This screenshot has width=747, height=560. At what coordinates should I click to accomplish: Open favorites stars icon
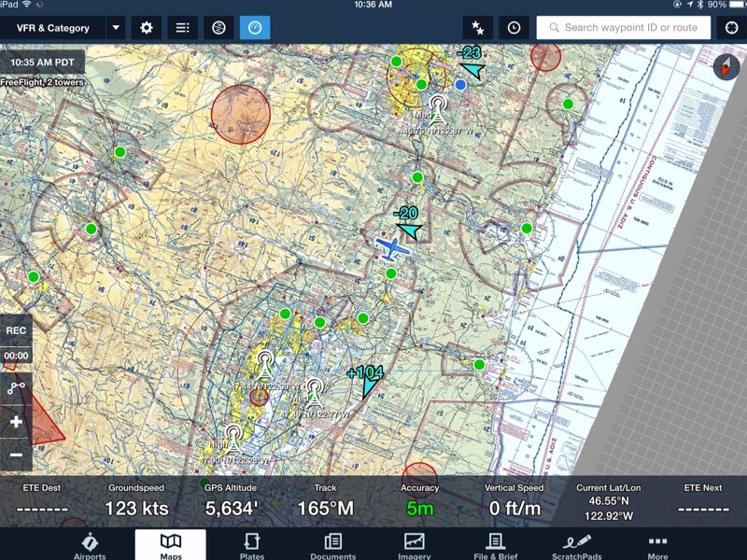coord(478,28)
